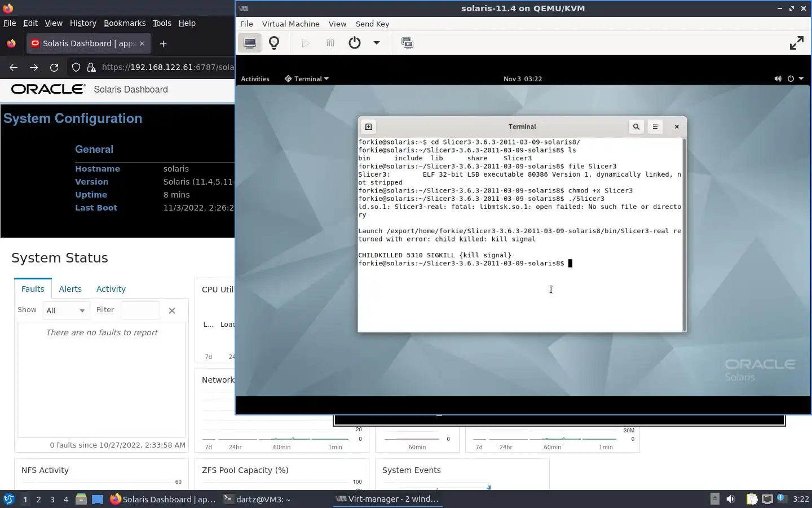This screenshot has height=508, width=812.
Task: Switch to dartz@VM3 terminal taskbar entry
Action: pyautogui.click(x=257, y=499)
